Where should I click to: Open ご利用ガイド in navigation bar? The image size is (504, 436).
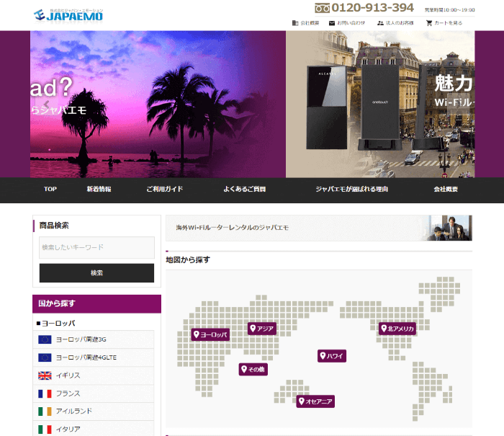click(x=164, y=190)
